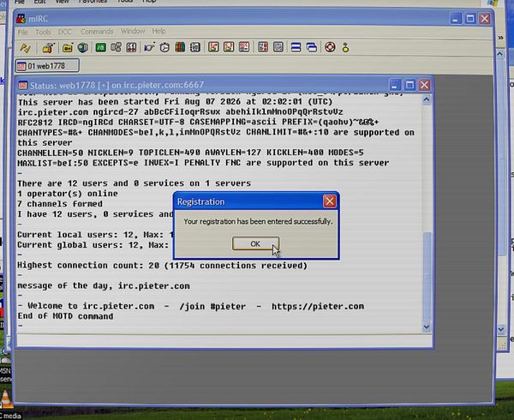
Task: Click the linked gray boxes toolbar icon
Action: coord(116,48)
